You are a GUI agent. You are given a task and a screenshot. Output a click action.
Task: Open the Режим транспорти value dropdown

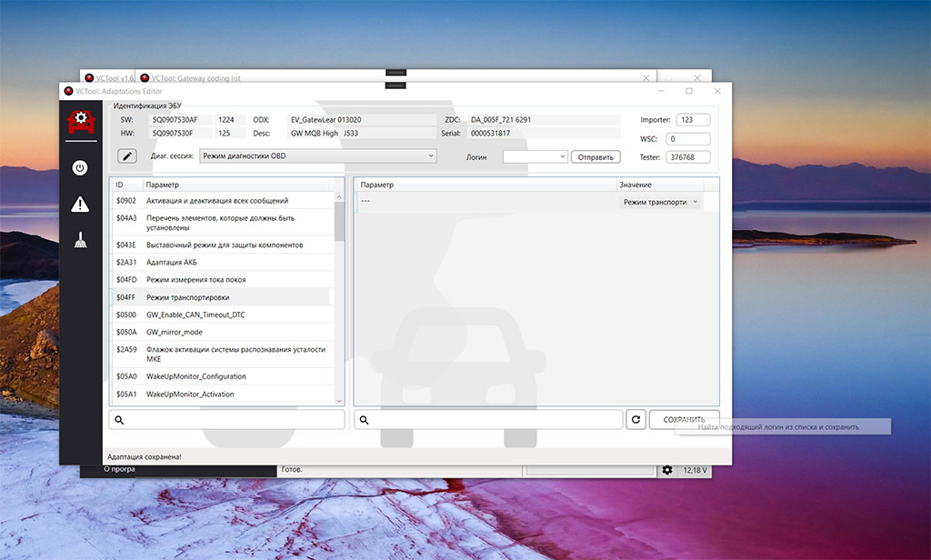coord(661,203)
